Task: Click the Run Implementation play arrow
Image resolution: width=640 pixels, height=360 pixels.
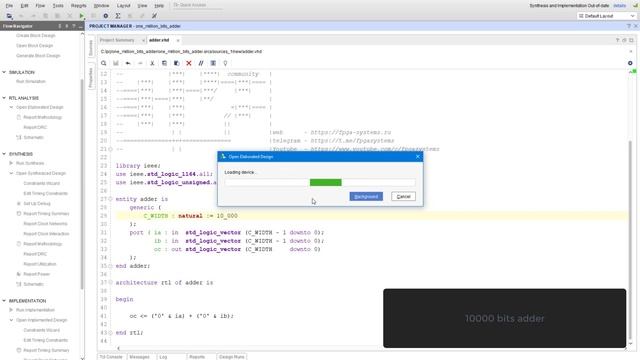Action: click(11, 310)
